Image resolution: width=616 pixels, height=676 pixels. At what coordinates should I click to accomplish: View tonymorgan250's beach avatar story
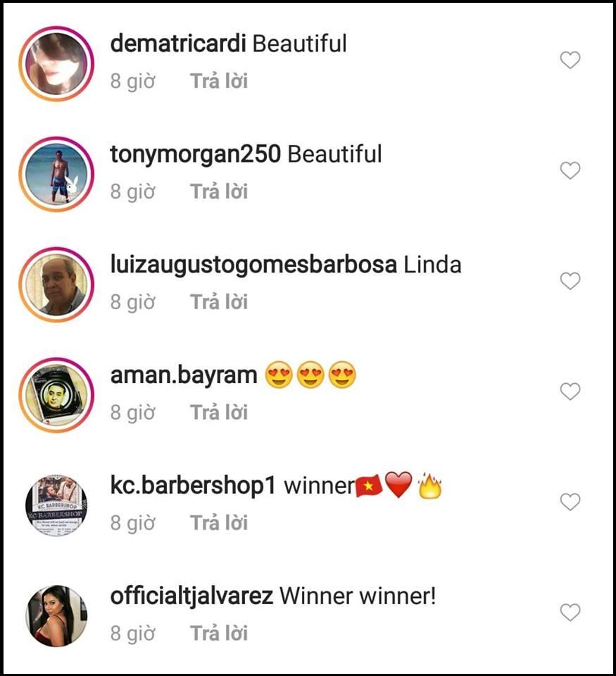[56, 174]
